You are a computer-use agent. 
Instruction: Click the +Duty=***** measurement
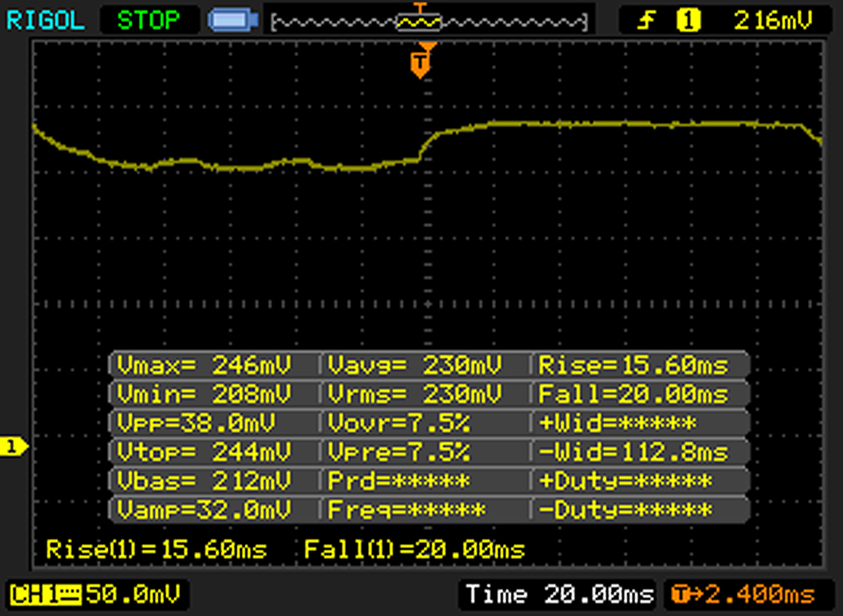(625, 481)
